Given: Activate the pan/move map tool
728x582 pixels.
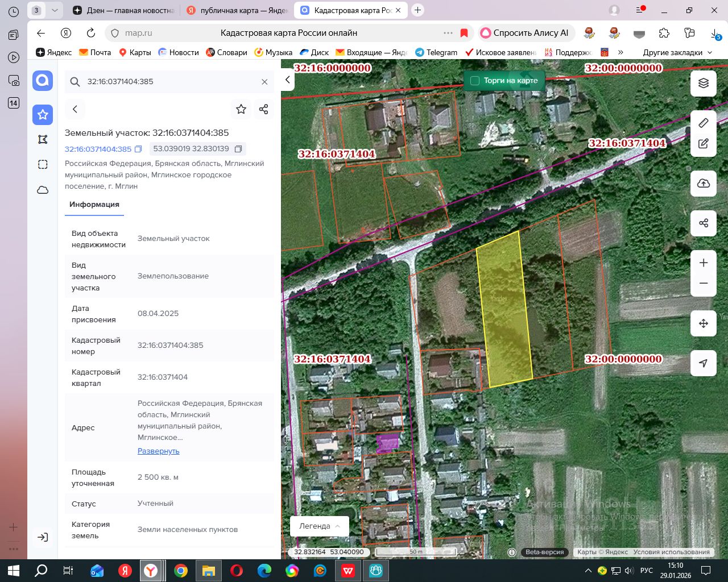Looking at the screenshot, I should (x=704, y=323).
